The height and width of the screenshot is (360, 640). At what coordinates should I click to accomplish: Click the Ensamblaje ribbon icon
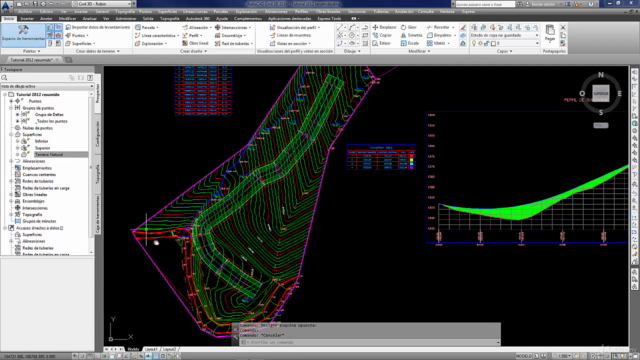[218, 36]
